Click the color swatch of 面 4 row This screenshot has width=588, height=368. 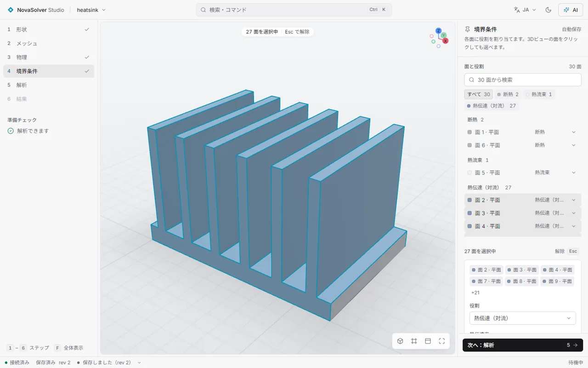click(x=469, y=226)
